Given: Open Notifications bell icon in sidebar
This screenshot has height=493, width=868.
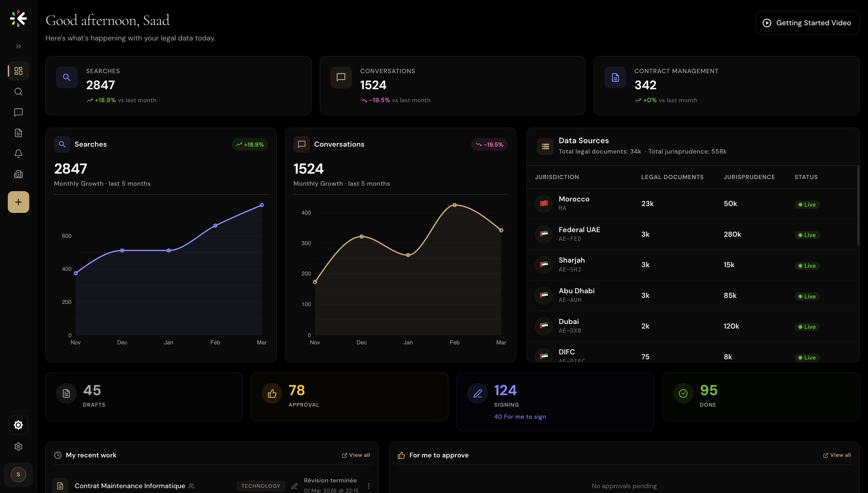Looking at the screenshot, I should 18,154.
